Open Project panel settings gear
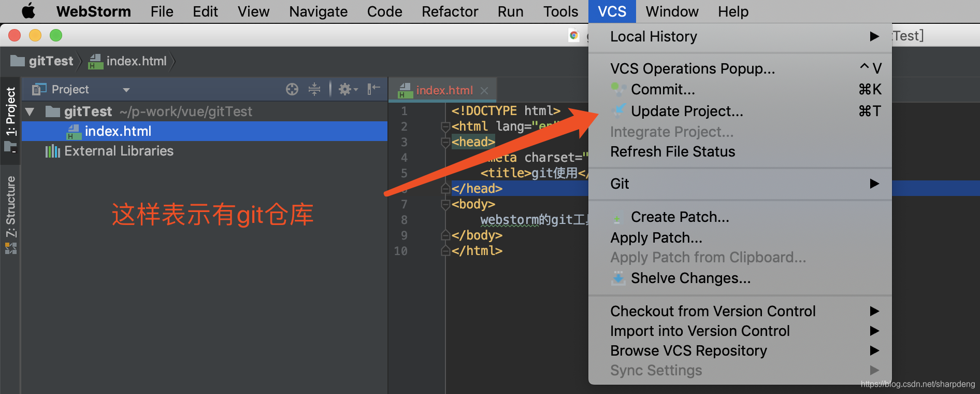Viewport: 980px width, 394px height. [x=348, y=89]
